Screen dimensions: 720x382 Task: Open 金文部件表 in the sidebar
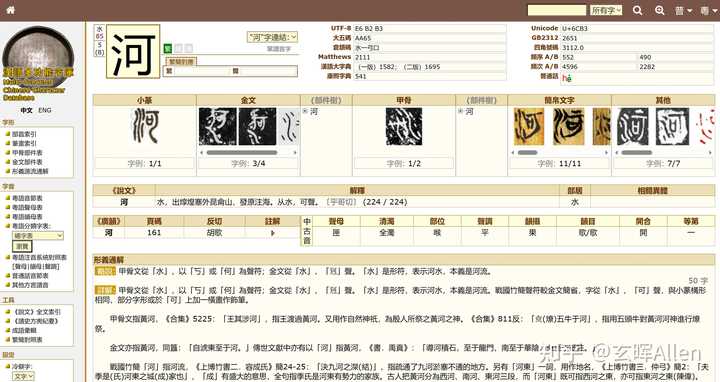pos(27,162)
